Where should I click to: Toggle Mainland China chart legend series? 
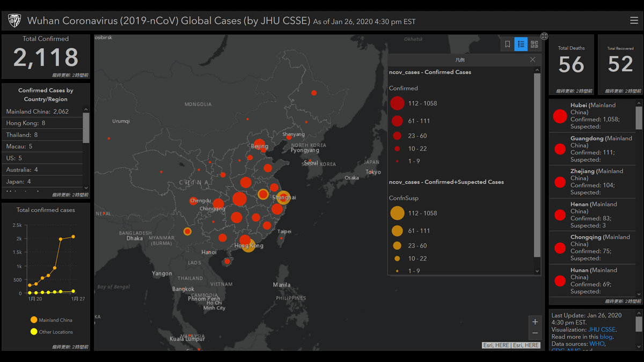pyautogui.click(x=52, y=320)
